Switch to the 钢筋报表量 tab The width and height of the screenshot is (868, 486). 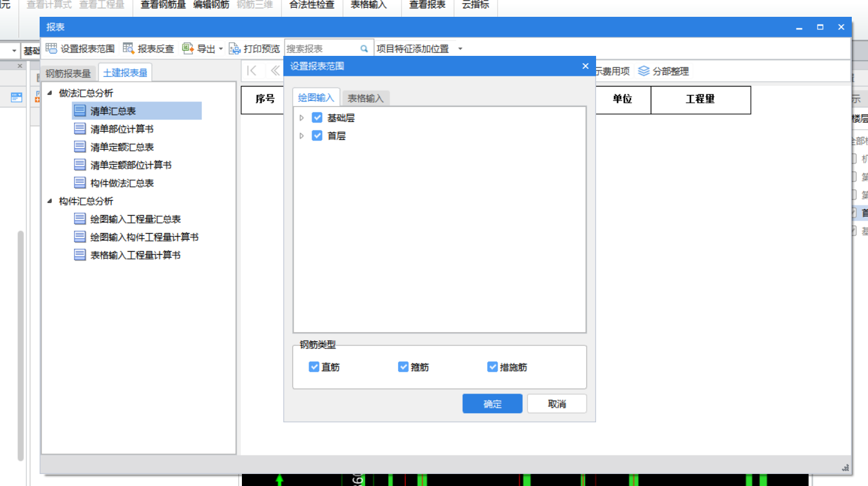(x=68, y=73)
